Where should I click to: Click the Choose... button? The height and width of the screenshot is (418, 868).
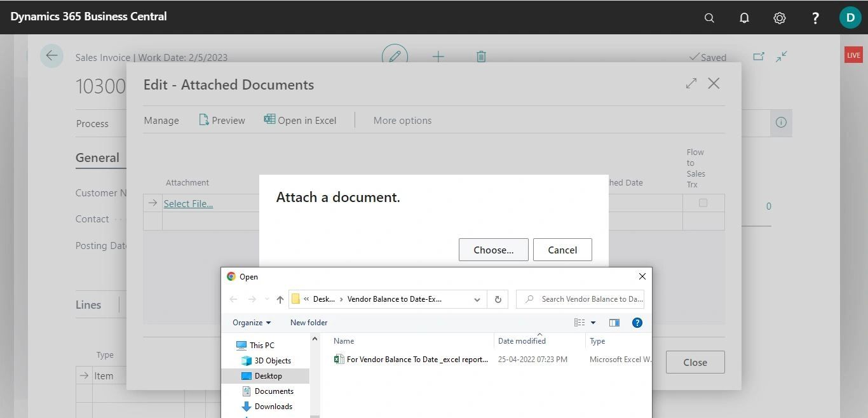493,249
